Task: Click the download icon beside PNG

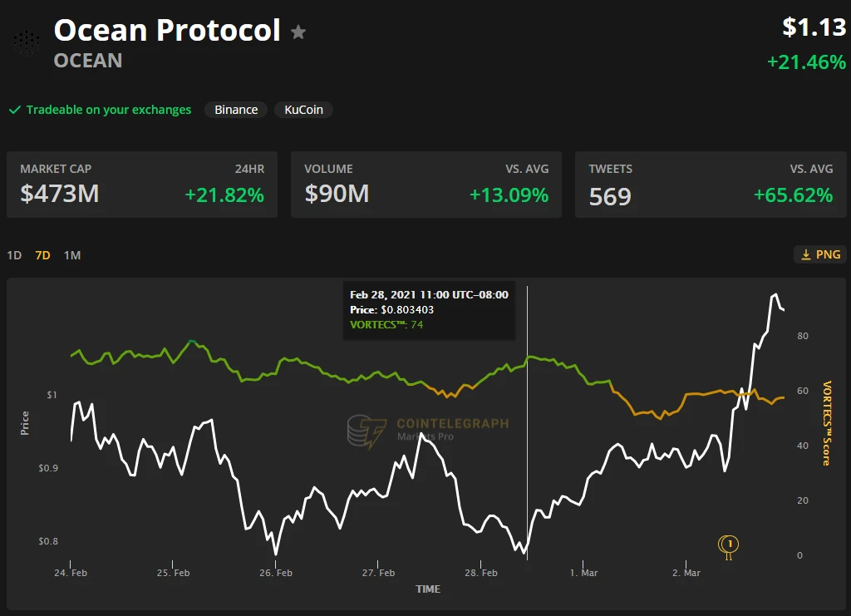Action: (x=806, y=254)
